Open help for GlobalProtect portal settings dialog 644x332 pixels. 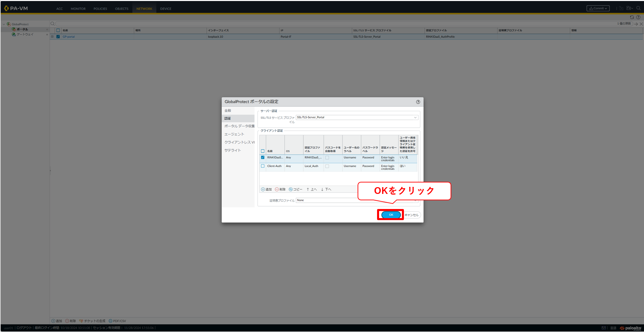[x=418, y=102]
